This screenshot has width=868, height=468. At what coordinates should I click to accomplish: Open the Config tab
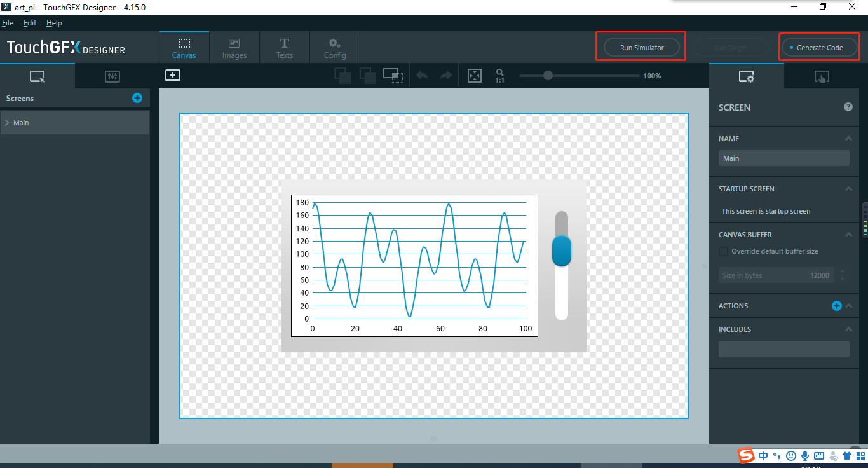pos(334,48)
